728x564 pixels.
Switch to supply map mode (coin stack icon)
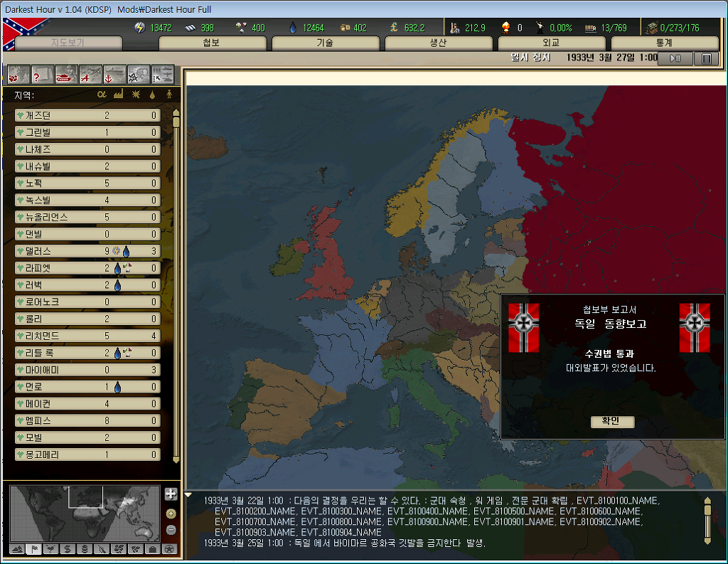click(85, 549)
